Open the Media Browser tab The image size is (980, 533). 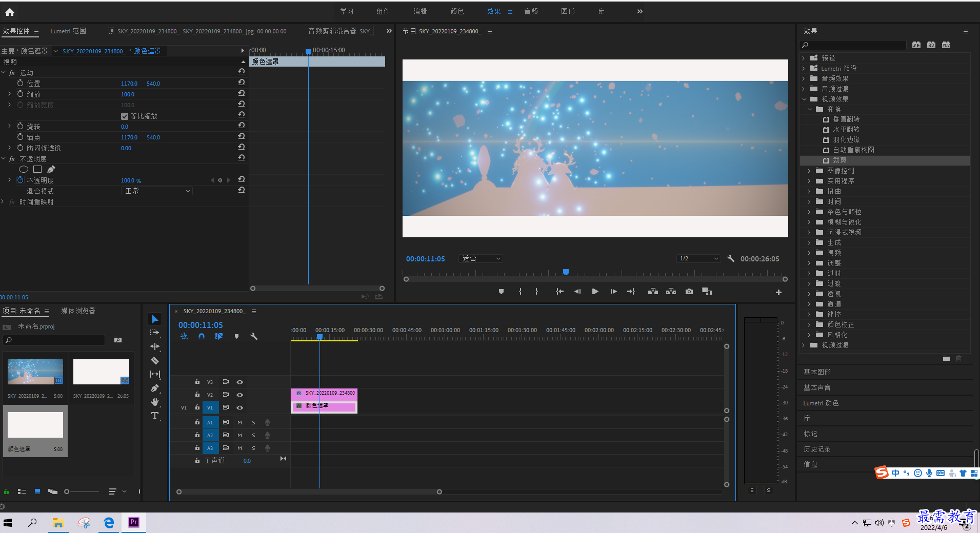[x=78, y=311]
